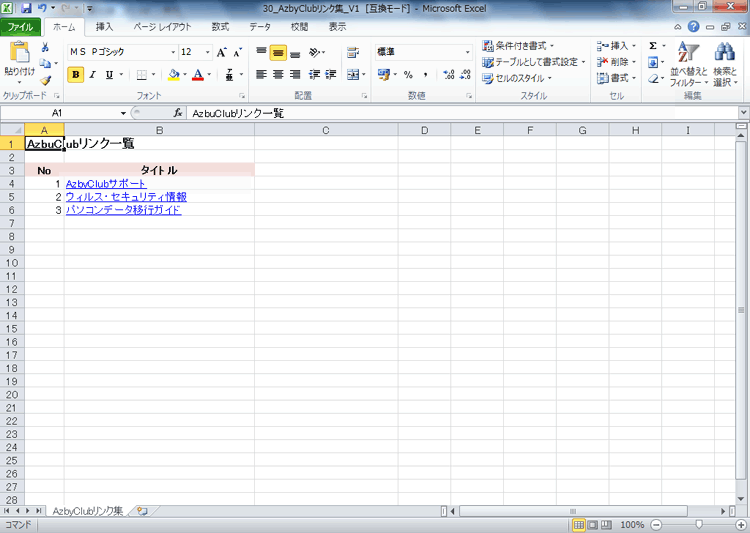750x533 pixels.
Task: Click the Decrease Decimal icon
Action: tap(465, 75)
